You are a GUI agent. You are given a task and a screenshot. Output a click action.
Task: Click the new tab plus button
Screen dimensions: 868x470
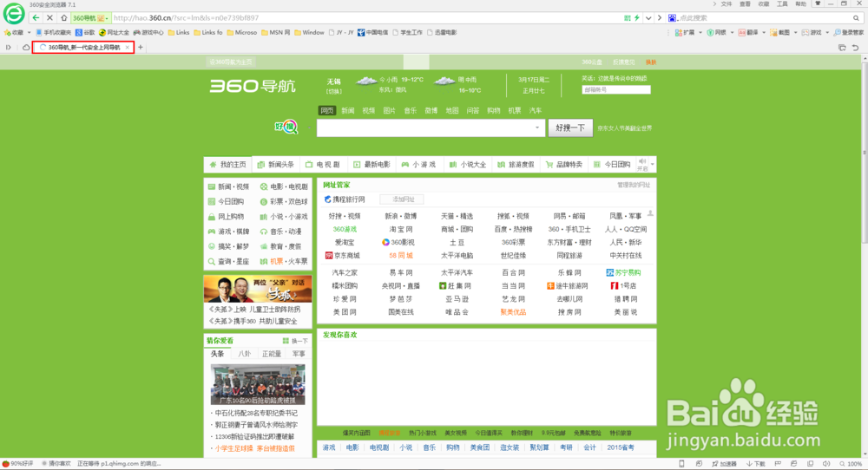pyautogui.click(x=141, y=48)
